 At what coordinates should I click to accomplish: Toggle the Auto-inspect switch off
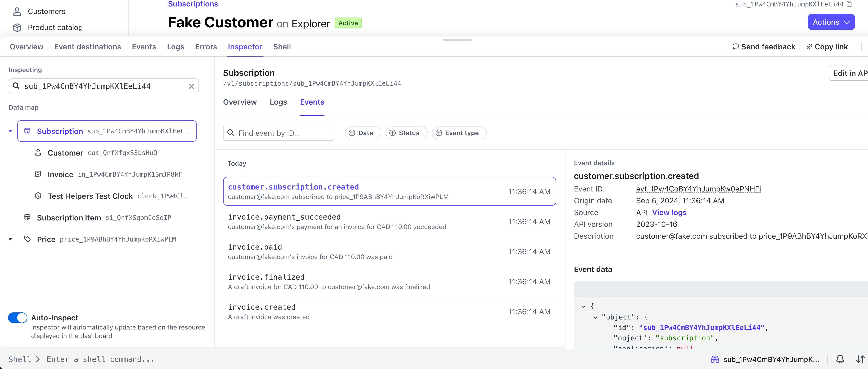(x=18, y=318)
